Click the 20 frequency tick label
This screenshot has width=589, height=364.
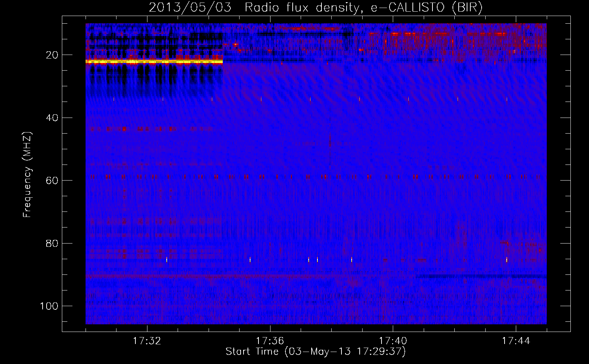52,55
